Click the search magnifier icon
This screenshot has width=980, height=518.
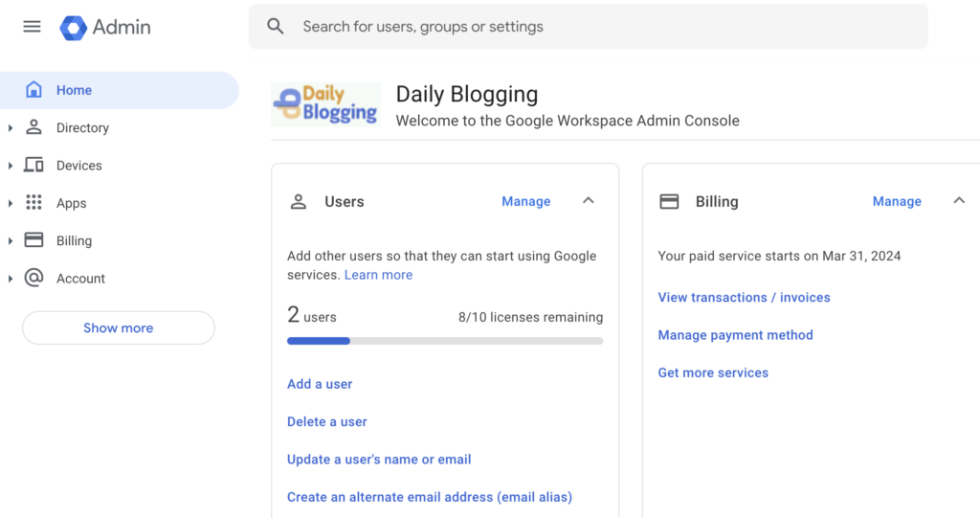coord(276,27)
